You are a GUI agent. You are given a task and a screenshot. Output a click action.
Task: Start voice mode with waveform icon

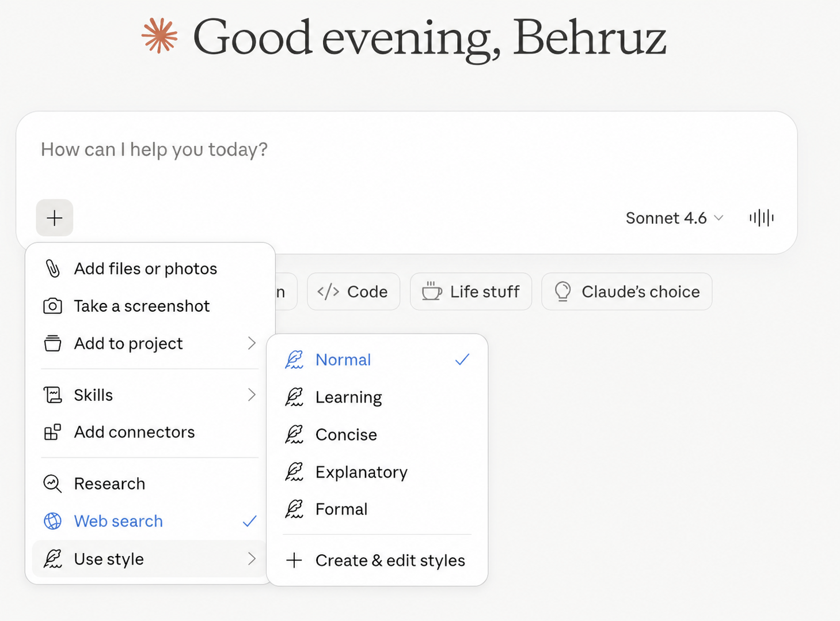[761, 218]
